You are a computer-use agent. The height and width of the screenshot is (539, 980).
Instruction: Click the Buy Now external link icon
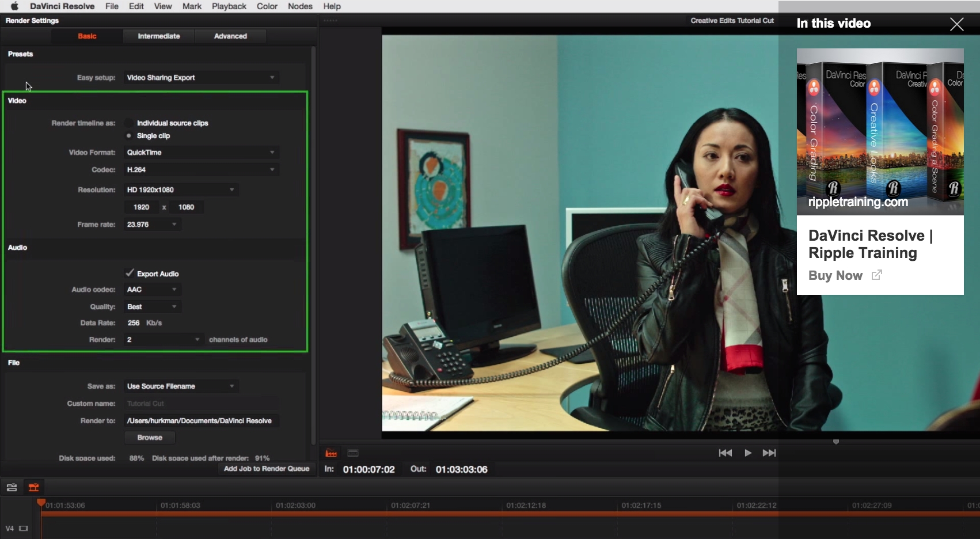tap(876, 275)
